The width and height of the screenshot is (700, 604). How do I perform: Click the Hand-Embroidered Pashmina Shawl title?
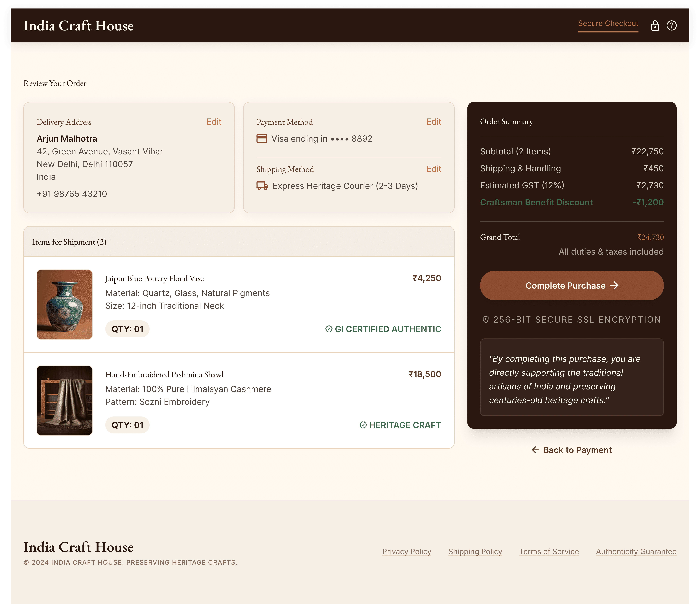tap(165, 375)
